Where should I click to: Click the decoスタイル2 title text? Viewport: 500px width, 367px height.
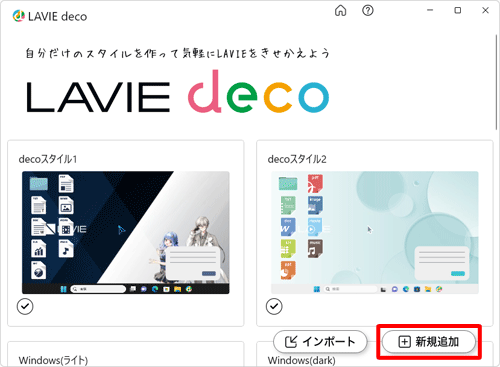coord(297,159)
